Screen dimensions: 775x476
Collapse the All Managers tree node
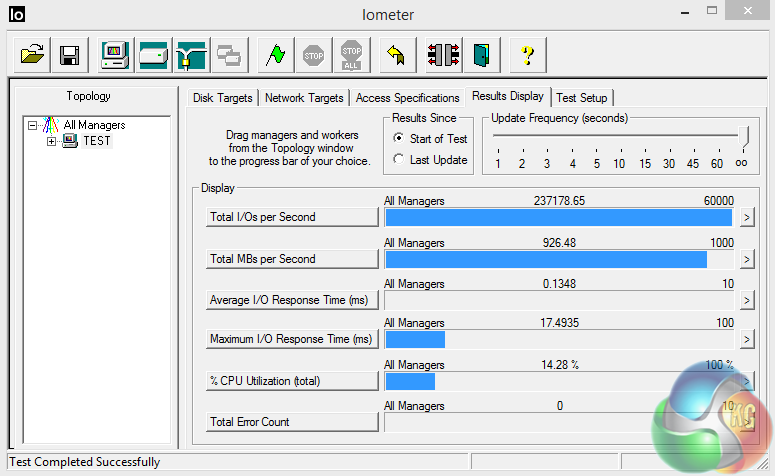(33, 125)
